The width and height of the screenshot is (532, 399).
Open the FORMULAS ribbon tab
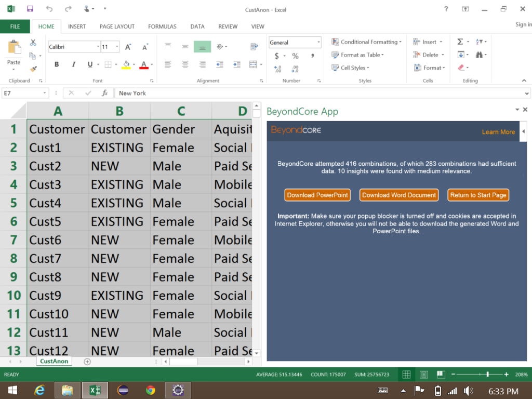(162, 26)
